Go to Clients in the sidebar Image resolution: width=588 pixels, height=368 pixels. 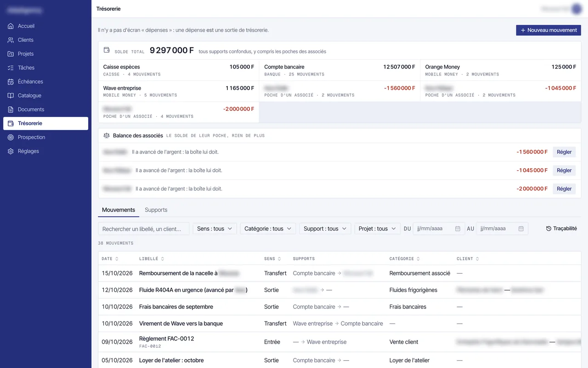(45, 40)
